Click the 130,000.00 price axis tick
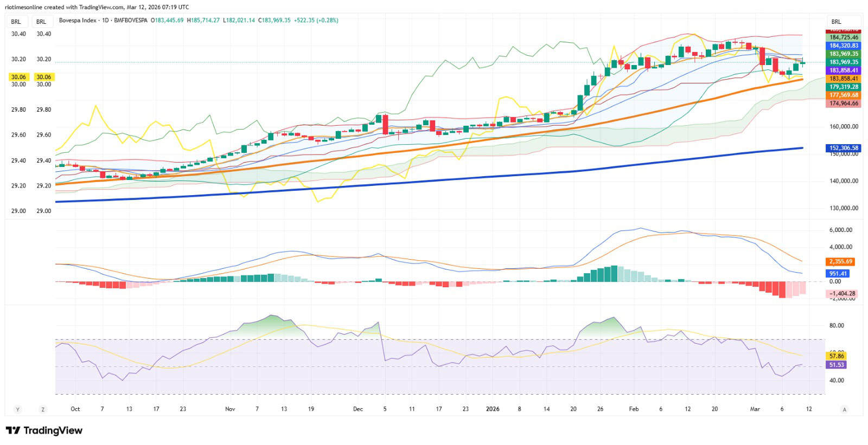This screenshot has height=445, width=868. [x=844, y=208]
